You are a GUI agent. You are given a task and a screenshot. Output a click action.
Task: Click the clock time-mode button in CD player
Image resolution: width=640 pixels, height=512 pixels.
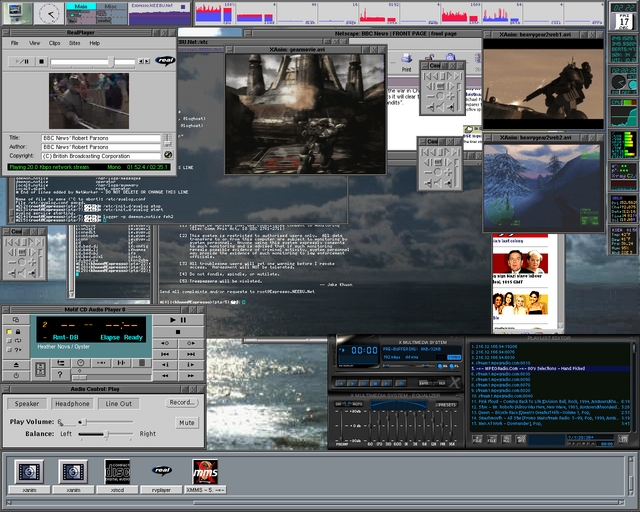click(x=80, y=363)
